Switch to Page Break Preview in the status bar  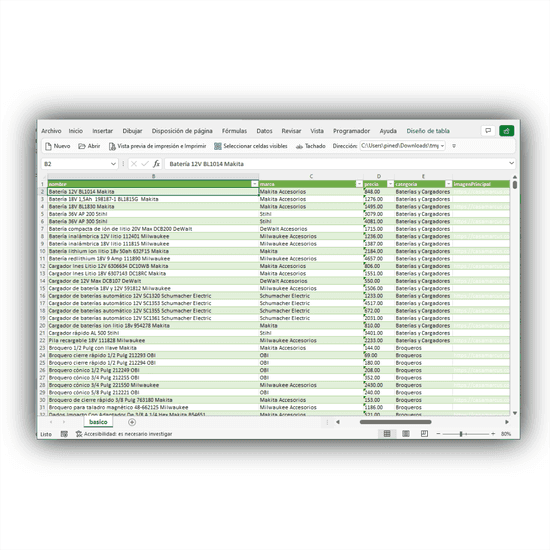(x=424, y=434)
